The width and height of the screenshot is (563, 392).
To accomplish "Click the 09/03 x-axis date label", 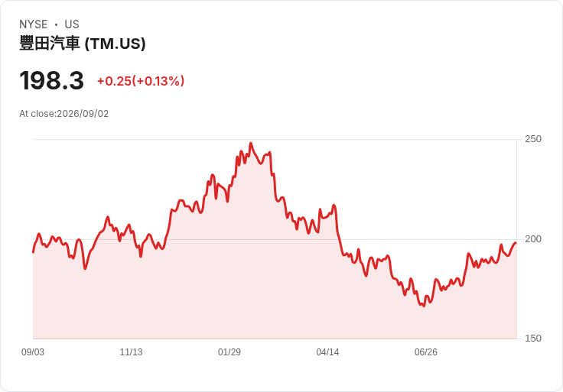I will point(33,352).
